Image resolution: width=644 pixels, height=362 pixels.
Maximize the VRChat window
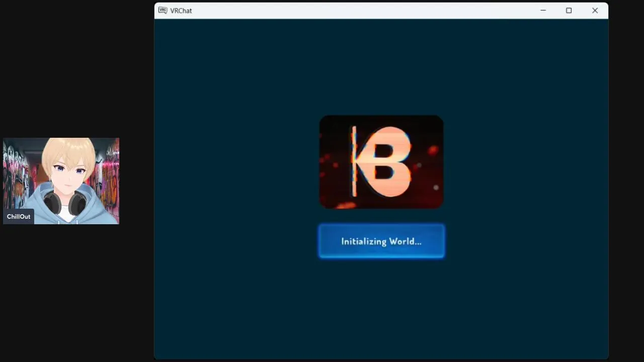click(569, 10)
